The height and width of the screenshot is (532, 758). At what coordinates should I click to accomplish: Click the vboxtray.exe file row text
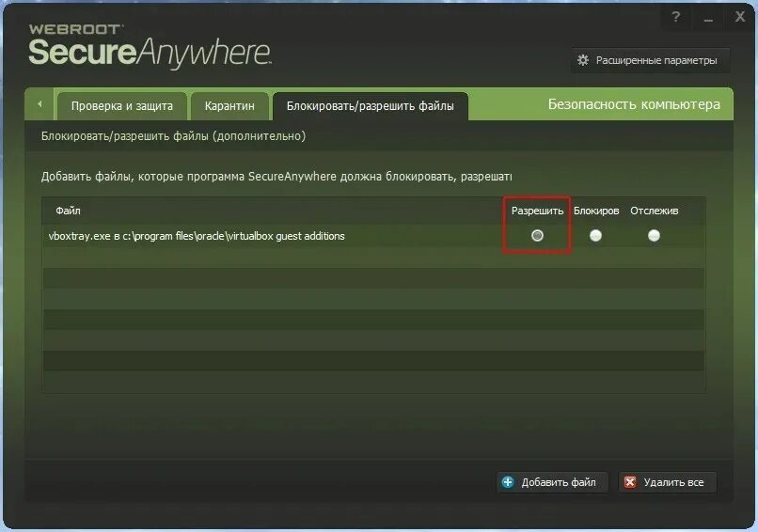coord(197,236)
